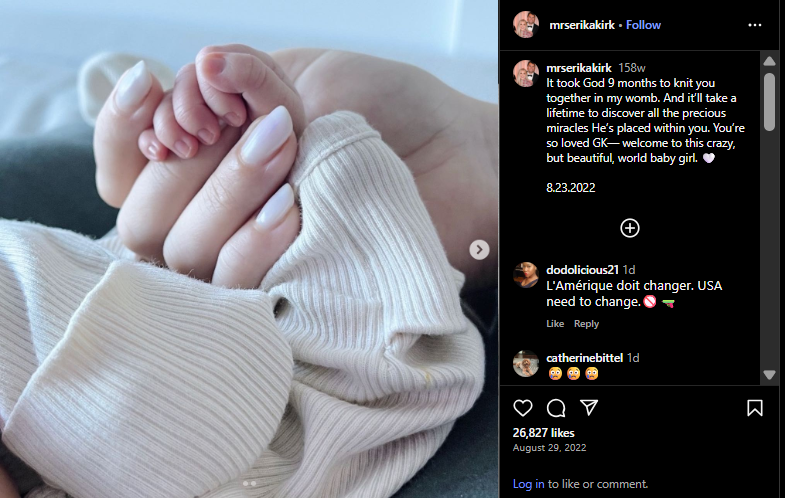The image size is (785, 498).
Task: Open comments via the speech bubble icon
Action: click(x=556, y=408)
